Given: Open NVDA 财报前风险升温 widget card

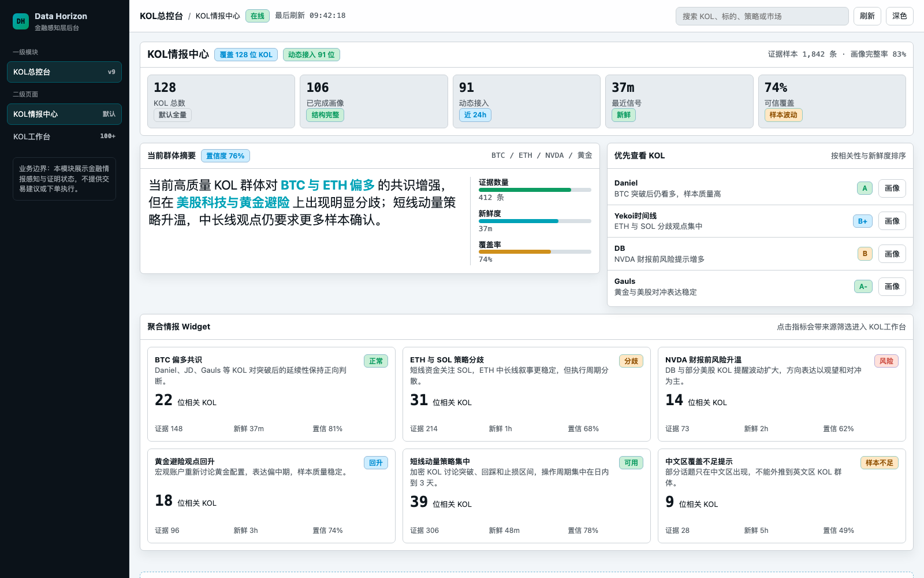Looking at the screenshot, I should point(782,394).
